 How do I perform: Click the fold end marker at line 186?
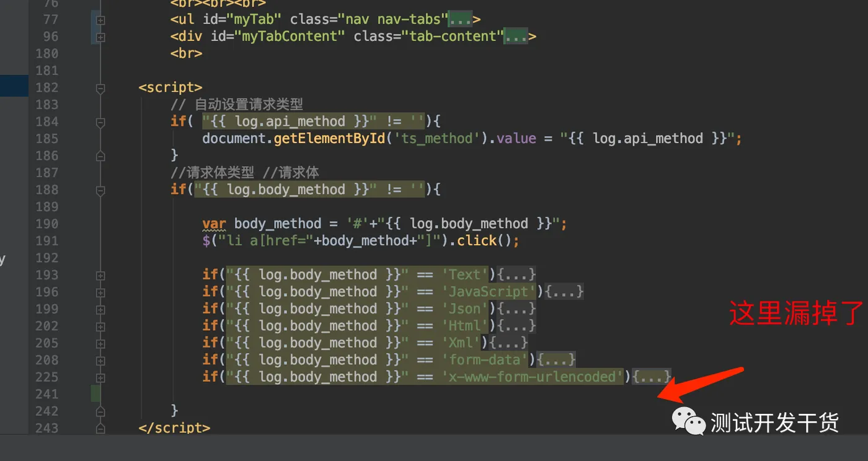point(100,156)
